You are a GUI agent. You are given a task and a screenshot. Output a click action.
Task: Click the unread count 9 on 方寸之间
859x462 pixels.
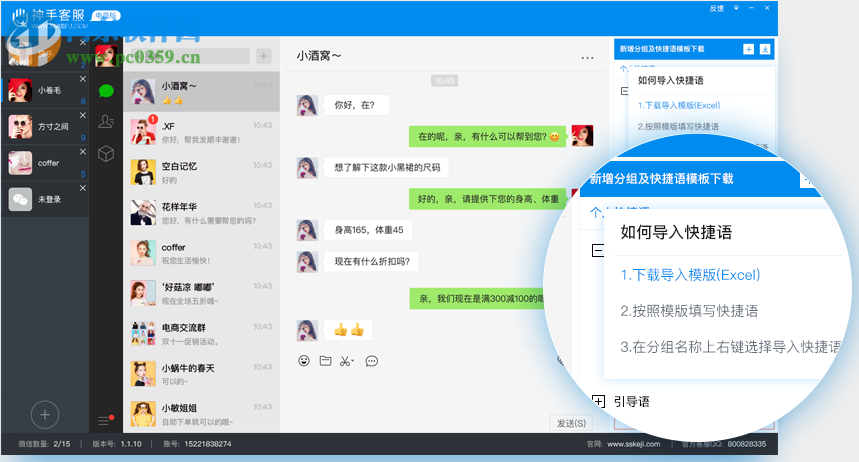coord(83,138)
